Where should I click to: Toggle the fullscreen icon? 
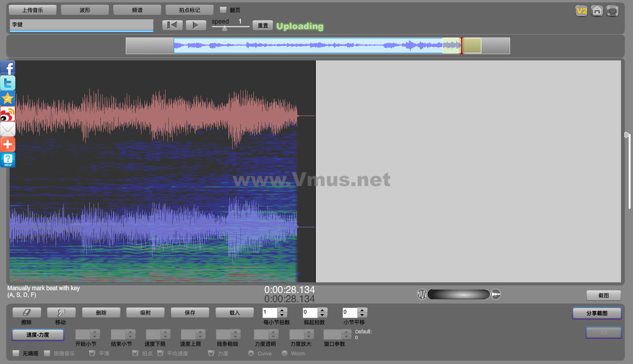(612, 11)
